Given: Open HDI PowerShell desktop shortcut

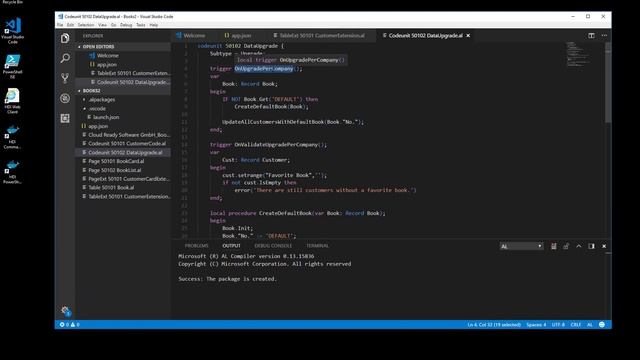Looking at the screenshot, I should tap(12, 172).
